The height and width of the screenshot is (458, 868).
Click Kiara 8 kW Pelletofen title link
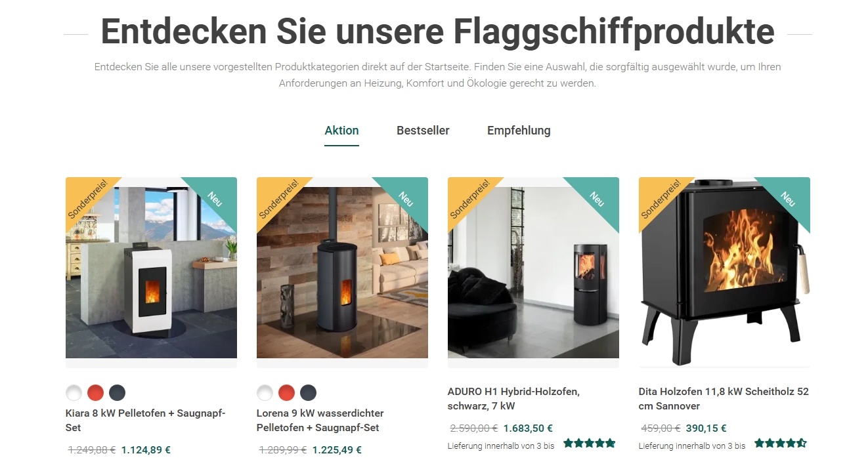[x=146, y=420]
